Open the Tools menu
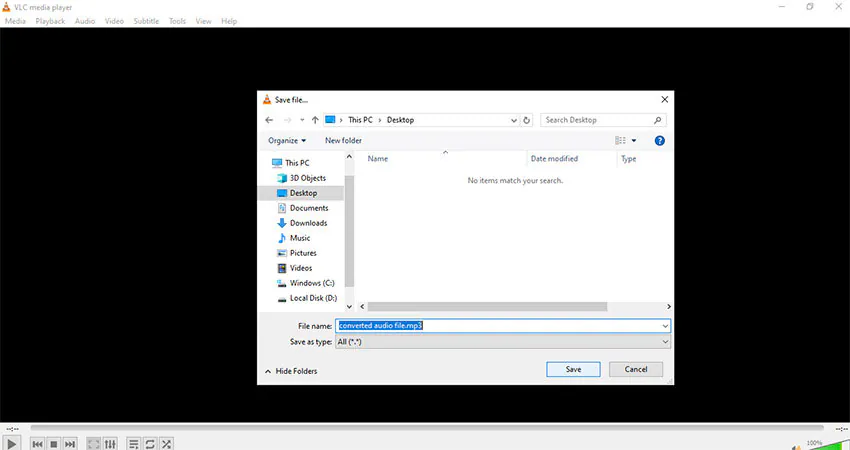 pos(177,21)
